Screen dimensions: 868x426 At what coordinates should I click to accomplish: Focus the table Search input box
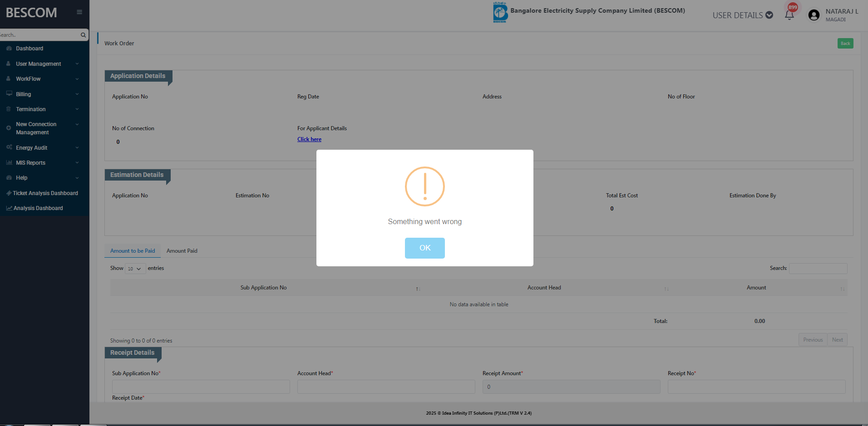click(818, 269)
